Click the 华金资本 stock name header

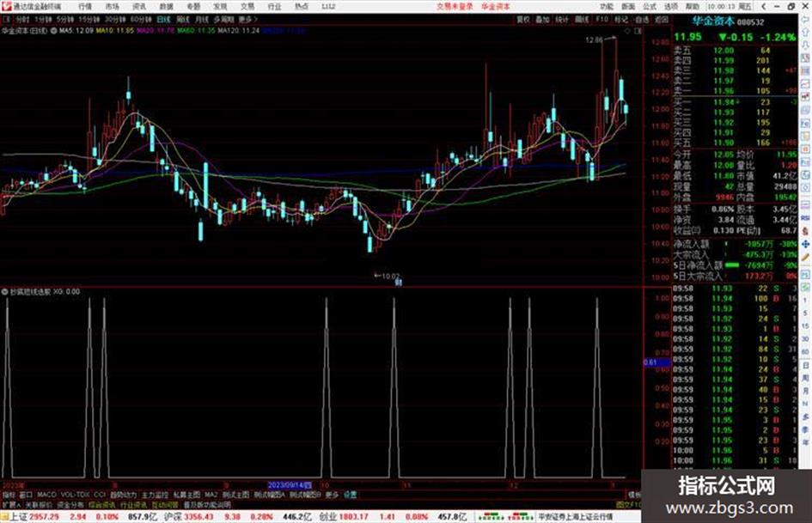tap(713, 21)
